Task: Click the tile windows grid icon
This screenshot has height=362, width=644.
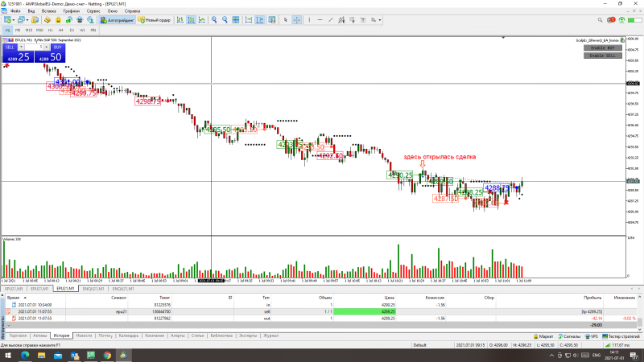Action: [x=236, y=19]
